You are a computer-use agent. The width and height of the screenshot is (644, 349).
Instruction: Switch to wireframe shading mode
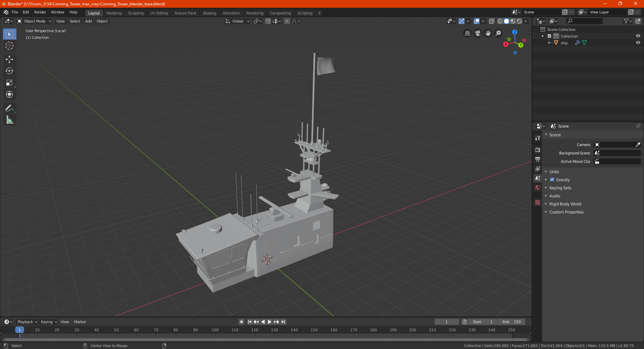(x=500, y=21)
